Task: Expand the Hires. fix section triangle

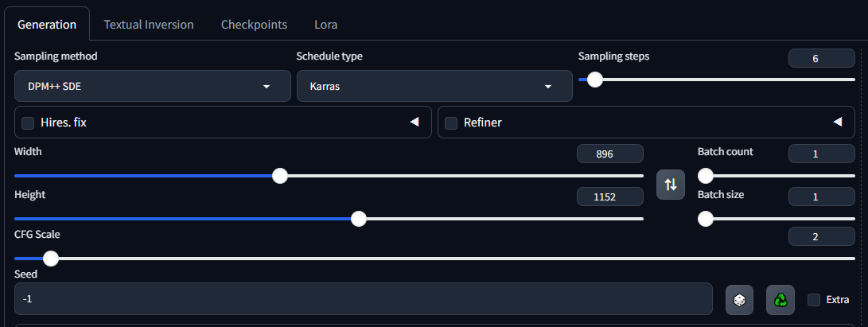Action: pos(414,123)
